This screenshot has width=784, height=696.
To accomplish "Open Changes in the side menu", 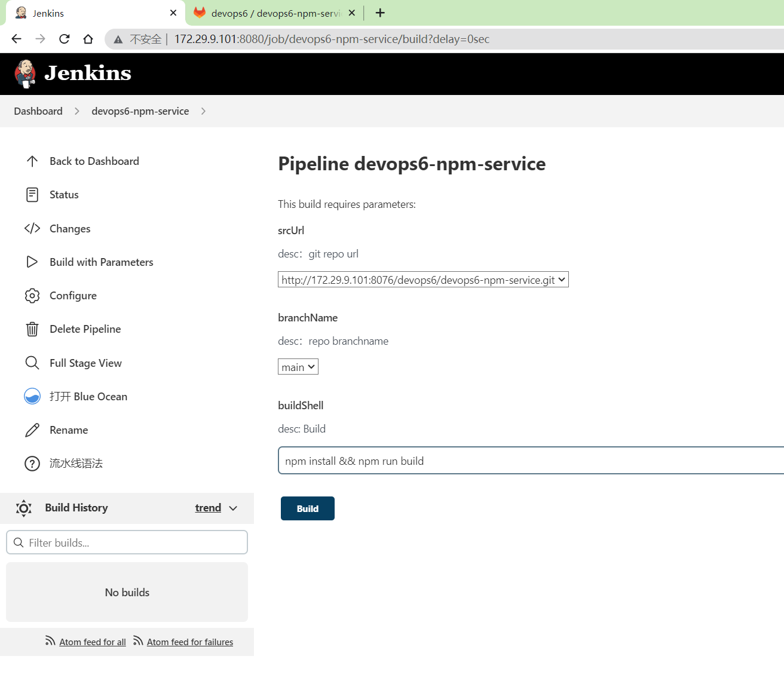I will [70, 229].
